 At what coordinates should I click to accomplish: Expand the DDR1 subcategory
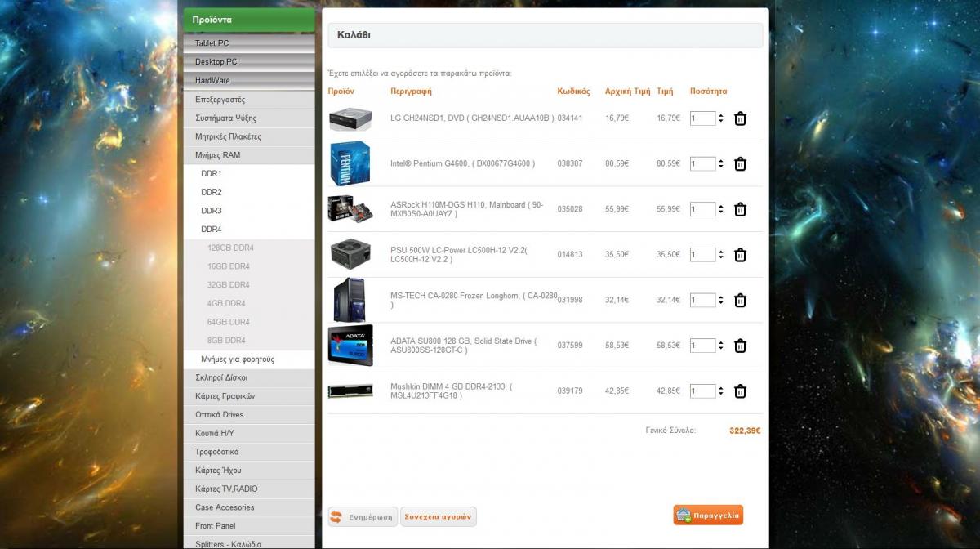click(249, 174)
